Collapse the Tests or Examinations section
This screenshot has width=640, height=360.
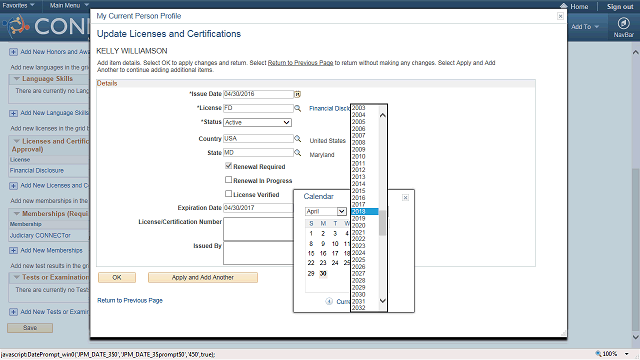coord(17,277)
